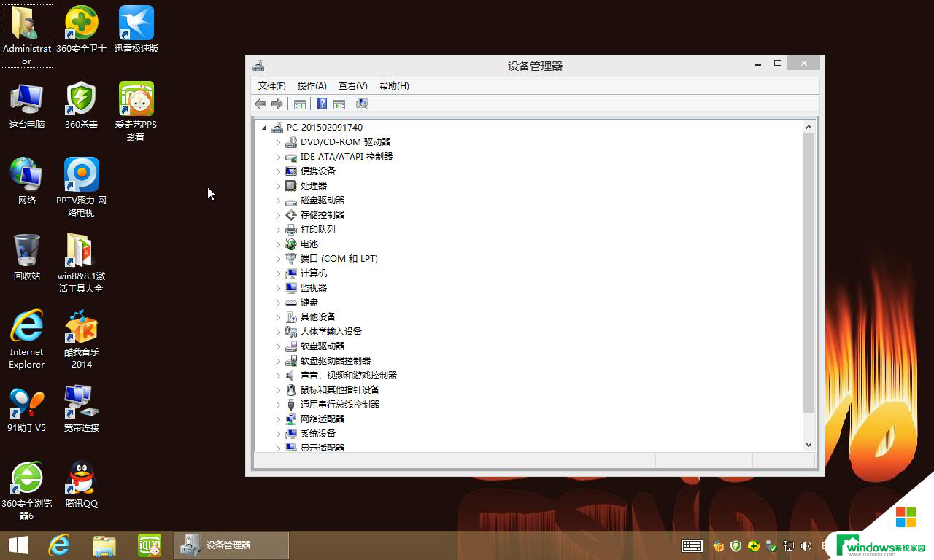934x560 pixels.
Task: Select the 计算机 device icon
Action: pos(291,273)
